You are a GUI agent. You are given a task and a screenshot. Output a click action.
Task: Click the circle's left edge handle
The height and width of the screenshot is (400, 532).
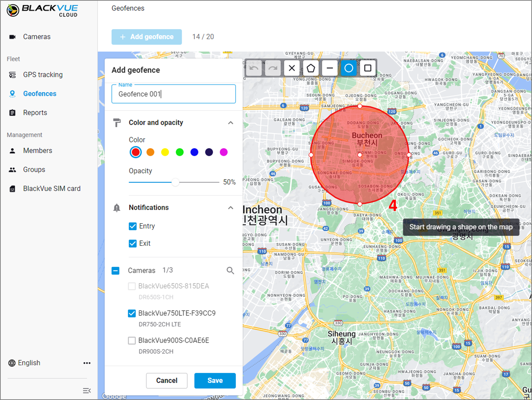(x=311, y=155)
